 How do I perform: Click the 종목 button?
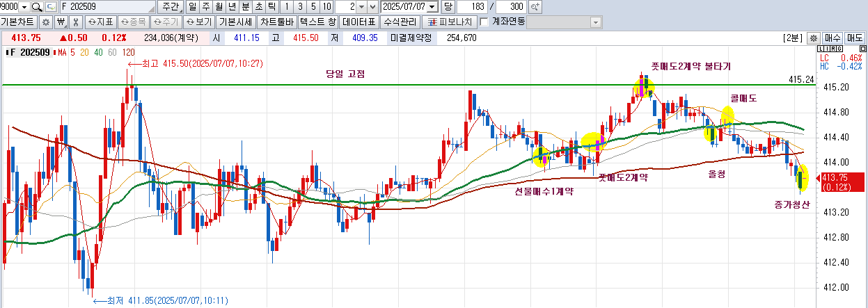click(x=133, y=22)
